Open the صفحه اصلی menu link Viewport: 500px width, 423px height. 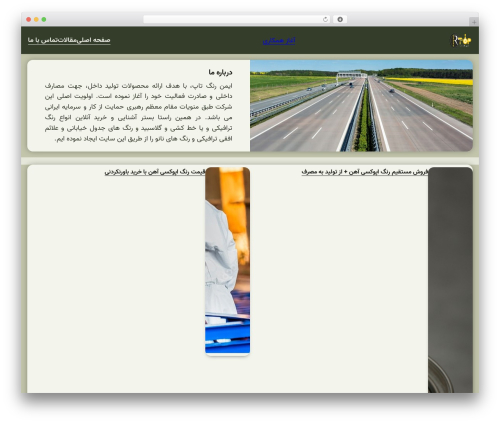click(94, 40)
